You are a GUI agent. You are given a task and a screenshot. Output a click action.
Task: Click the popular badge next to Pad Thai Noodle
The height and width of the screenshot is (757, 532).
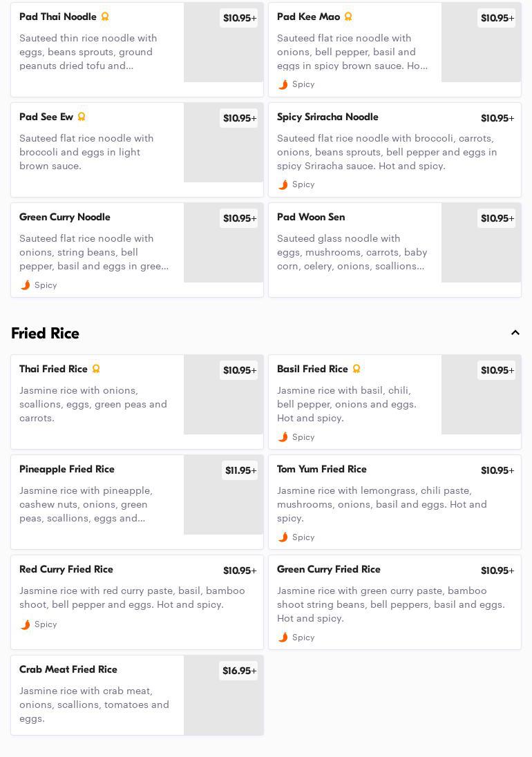[x=105, y=17]
